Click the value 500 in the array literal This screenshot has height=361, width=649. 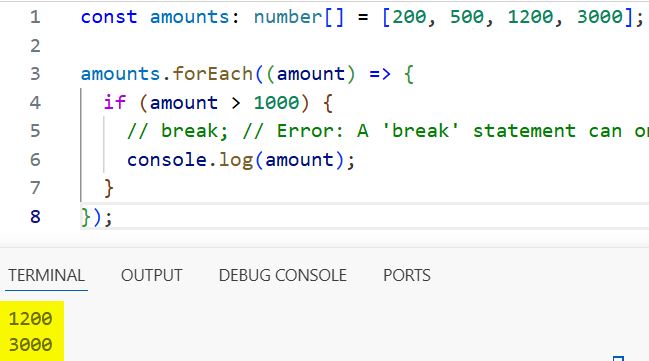(x=467, y=17)
